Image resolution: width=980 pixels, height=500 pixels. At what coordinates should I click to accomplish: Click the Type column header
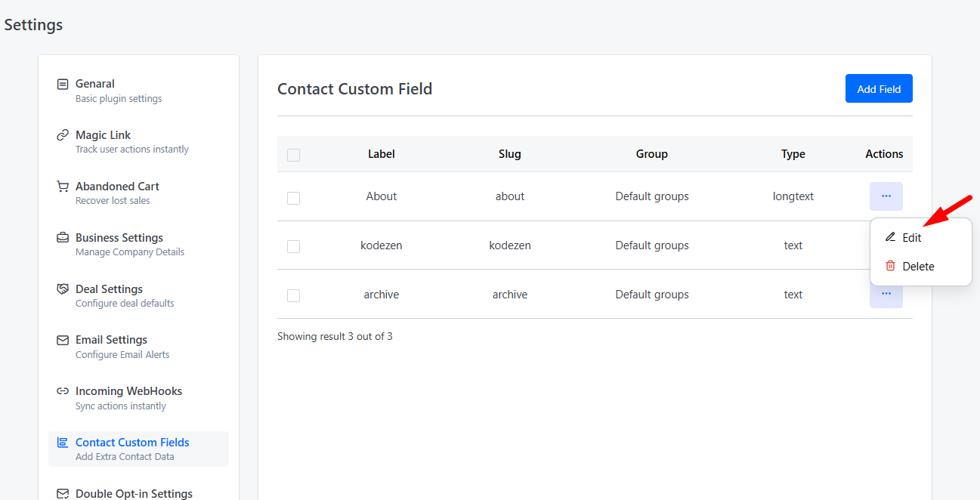(793, 154)
